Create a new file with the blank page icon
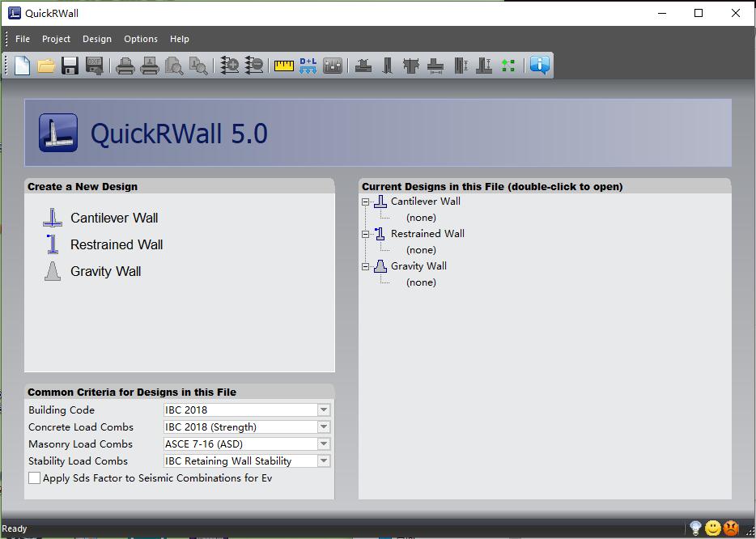This screenshot has height=539, width=756. point(22,65)
